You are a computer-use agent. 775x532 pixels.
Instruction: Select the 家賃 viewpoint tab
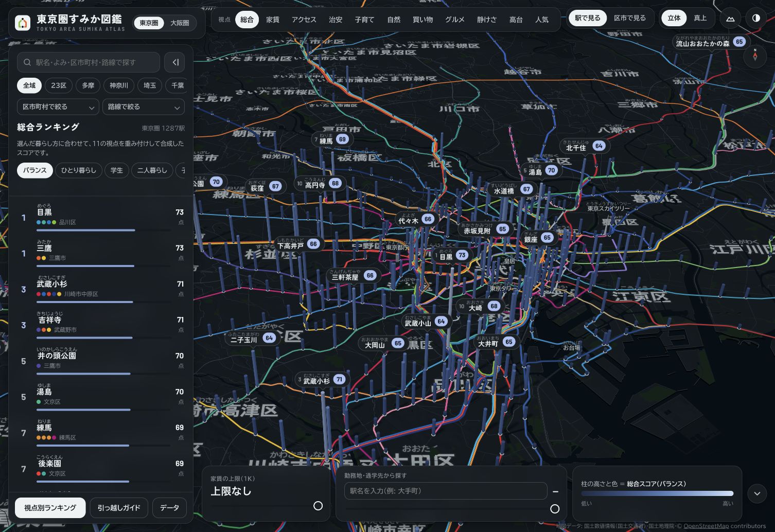click(273, 20)
